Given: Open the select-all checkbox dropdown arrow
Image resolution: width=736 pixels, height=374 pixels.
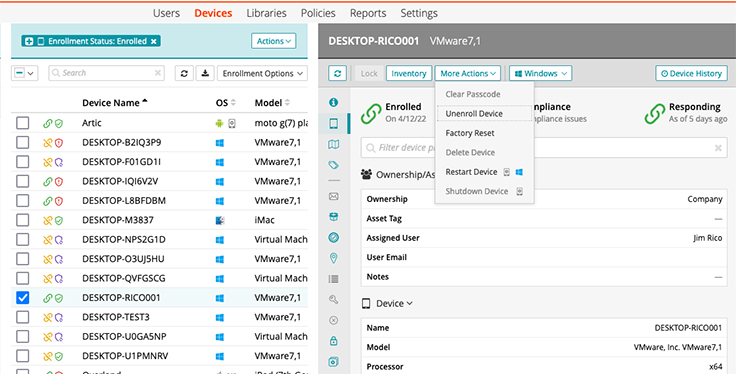Looking at the screenshot, I should [x=31, y=73].
